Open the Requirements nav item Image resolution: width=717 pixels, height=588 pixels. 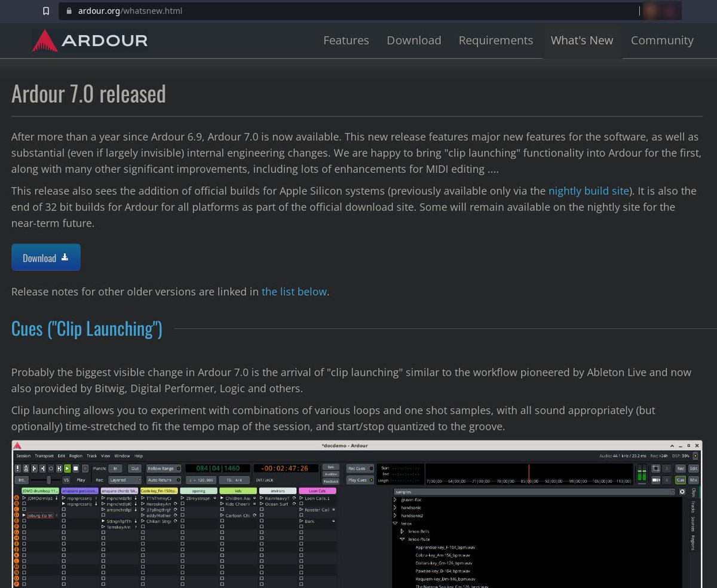(495, 41)
